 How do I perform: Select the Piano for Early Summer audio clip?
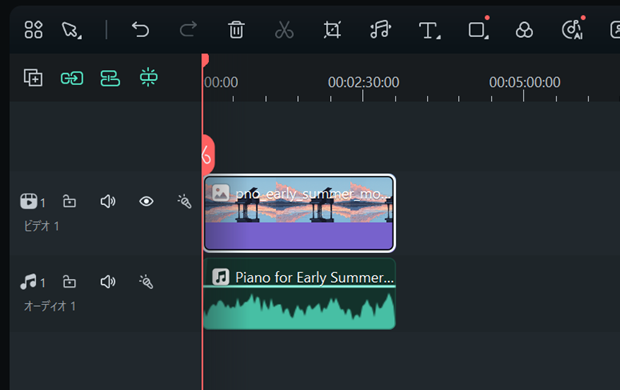[x=299, y=294]
